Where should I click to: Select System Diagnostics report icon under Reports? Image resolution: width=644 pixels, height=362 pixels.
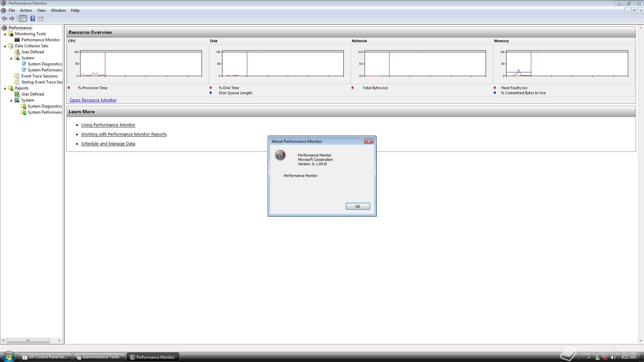(23, 106)
